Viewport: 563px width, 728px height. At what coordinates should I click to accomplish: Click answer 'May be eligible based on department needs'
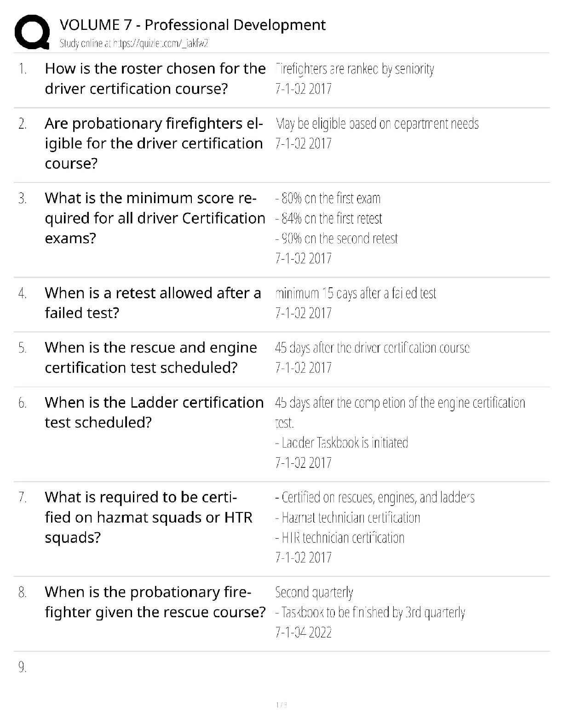377,124
